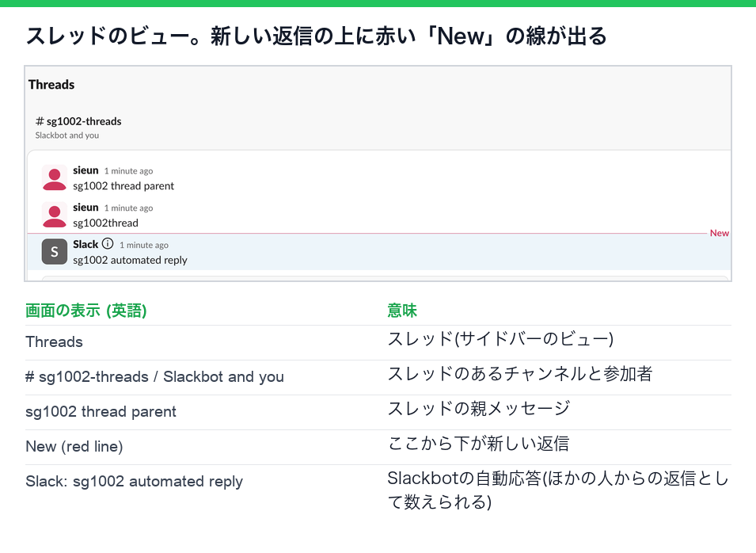
Task: Click 'Slackbot and you' participants text
Action: click(x=67, y=135)
